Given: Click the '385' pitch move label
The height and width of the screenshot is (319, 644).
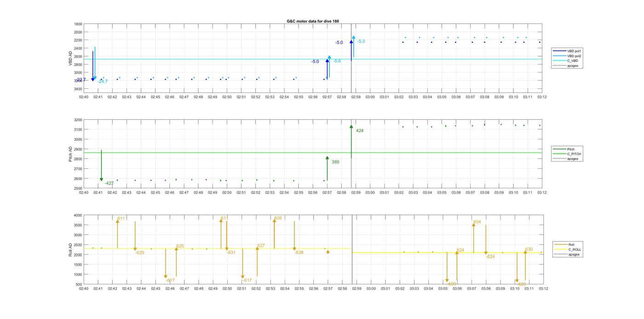Looking at the screenshot, I should tap(335, 162).
